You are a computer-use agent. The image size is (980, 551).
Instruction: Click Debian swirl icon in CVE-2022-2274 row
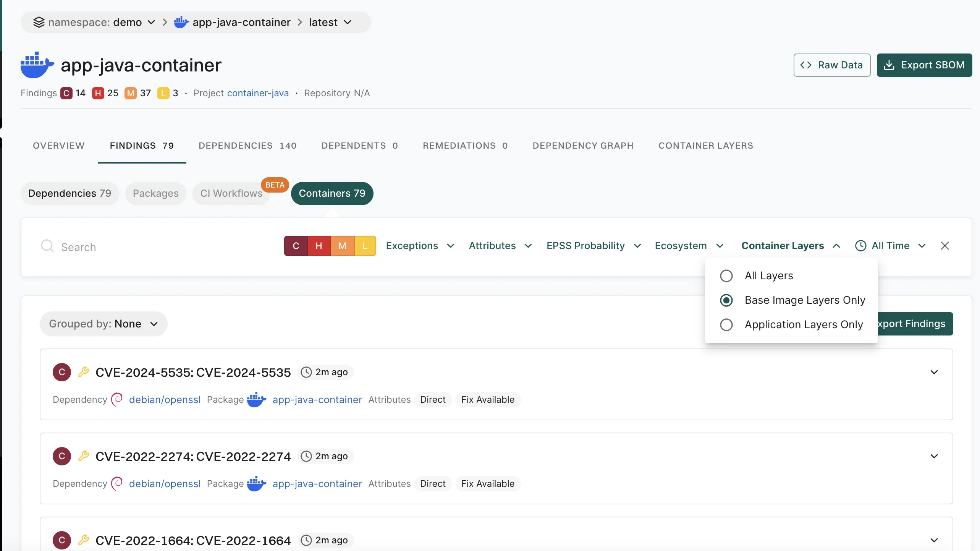click(x=117, y=483)
